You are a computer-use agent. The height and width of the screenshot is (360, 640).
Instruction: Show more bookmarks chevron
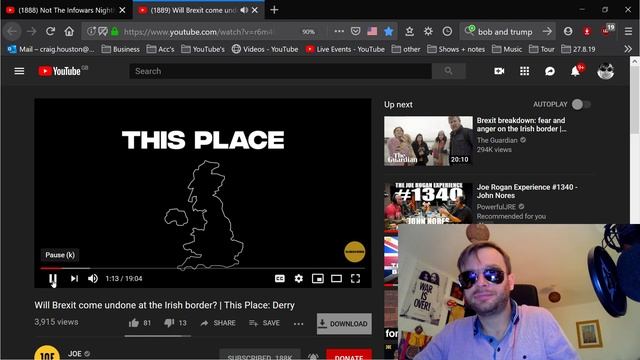(628, 49)
